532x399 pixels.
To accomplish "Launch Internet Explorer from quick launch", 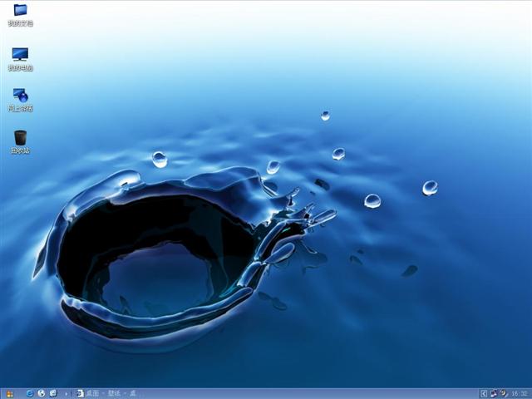I will [30, 393].
